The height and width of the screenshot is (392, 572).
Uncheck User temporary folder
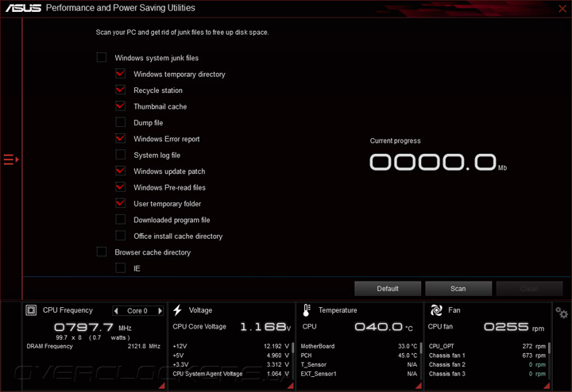coord(121,203)
